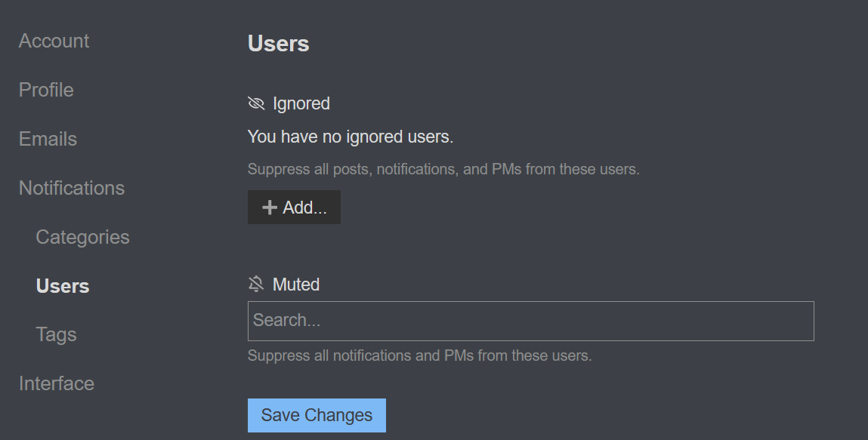868x440 pixels.
Task: Select Notifications in the sidebar
Action: pyautogui.click(x=72, y=188)
